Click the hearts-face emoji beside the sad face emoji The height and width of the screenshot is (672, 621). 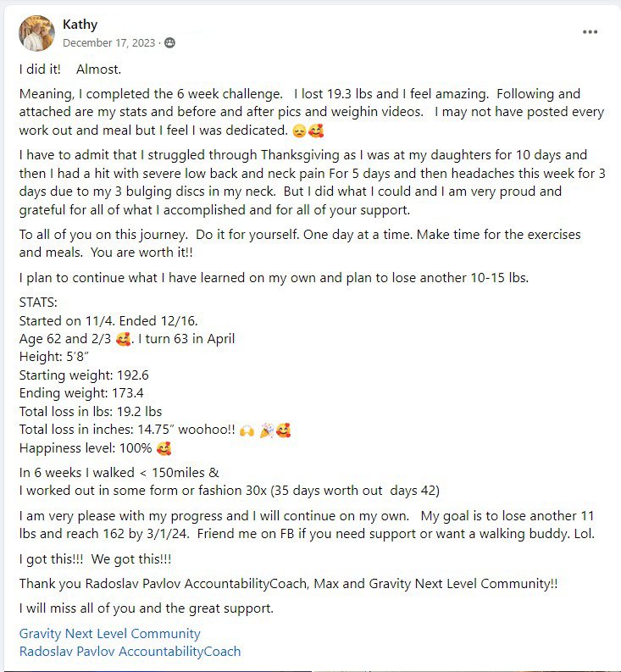click(x=316, y=131)
